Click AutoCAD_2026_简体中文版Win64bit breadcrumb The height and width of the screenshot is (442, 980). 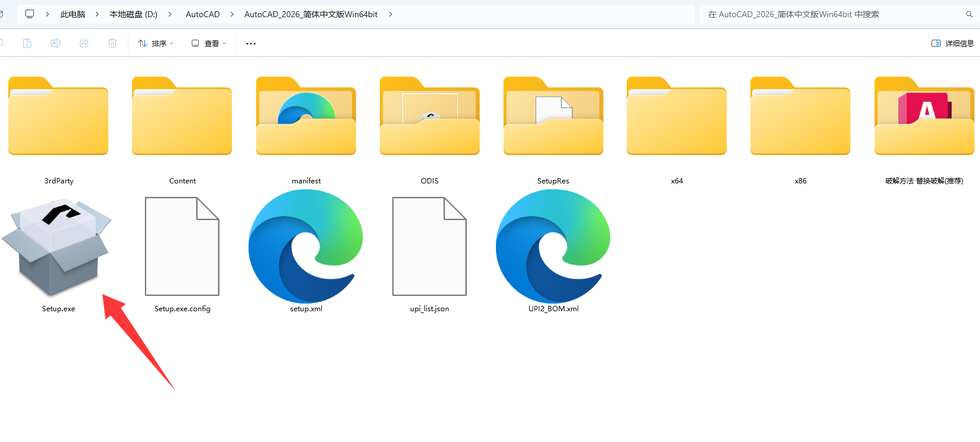click(311, 14)
